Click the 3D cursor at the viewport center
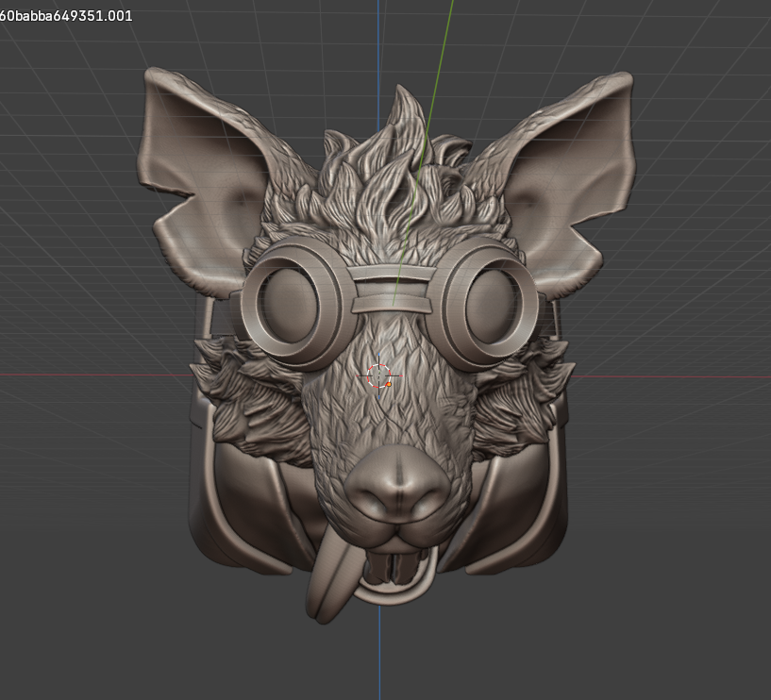Viewport: 771px width, 700px height. [378, 376]
